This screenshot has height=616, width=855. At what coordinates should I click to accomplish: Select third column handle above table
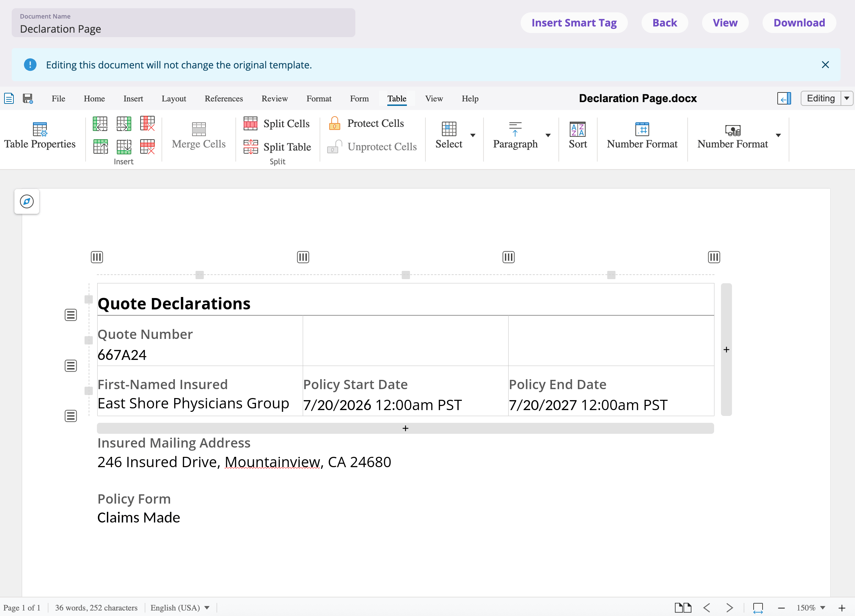tap(509, 257)
